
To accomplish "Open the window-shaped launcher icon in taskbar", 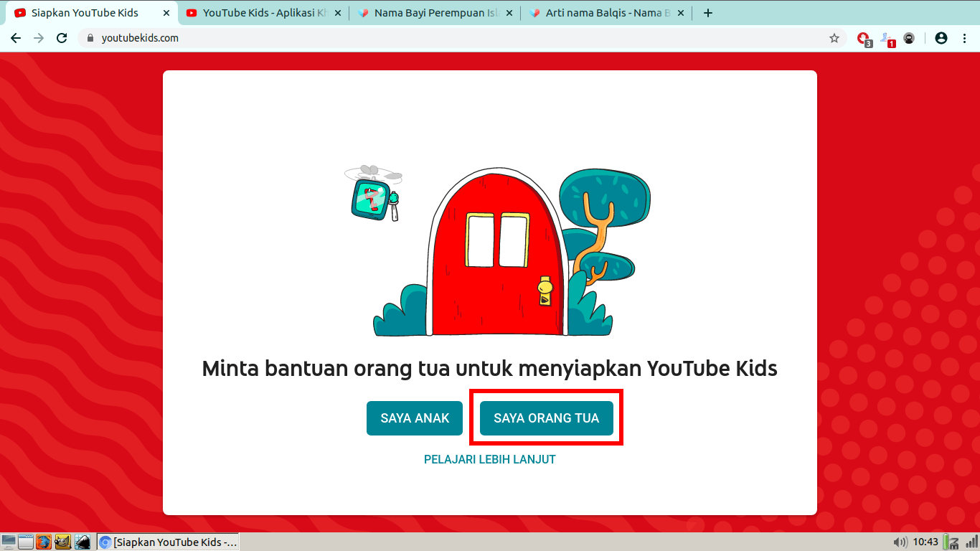I will tap(26, 542).
